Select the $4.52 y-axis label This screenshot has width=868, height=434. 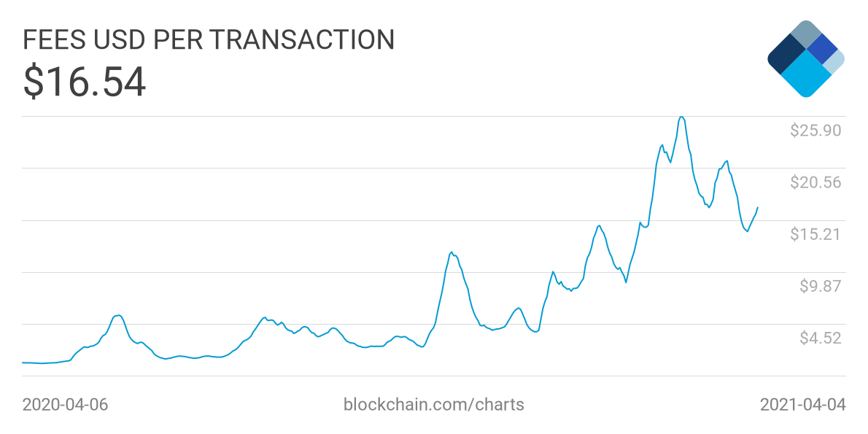click(821, 338)
